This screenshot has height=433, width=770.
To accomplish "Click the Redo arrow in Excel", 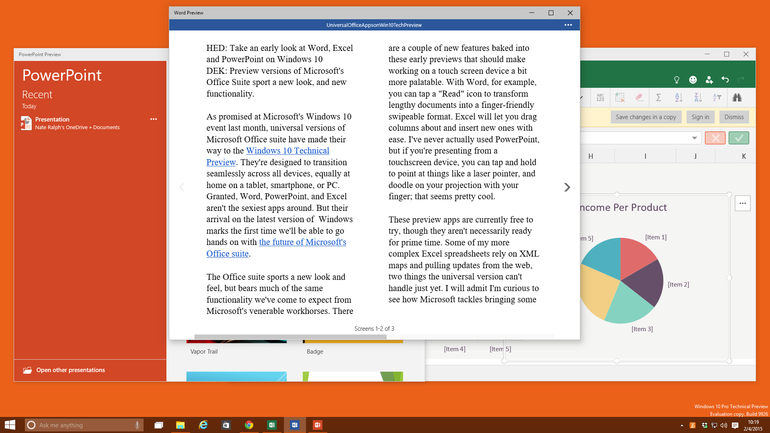I will (x=741, y=80).
